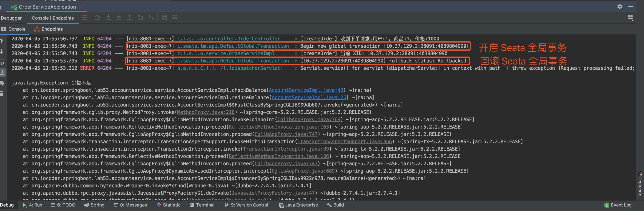Open the ReflectiveMethodInvocation.java:163 link
644x211 pixels.
point(279,127)
